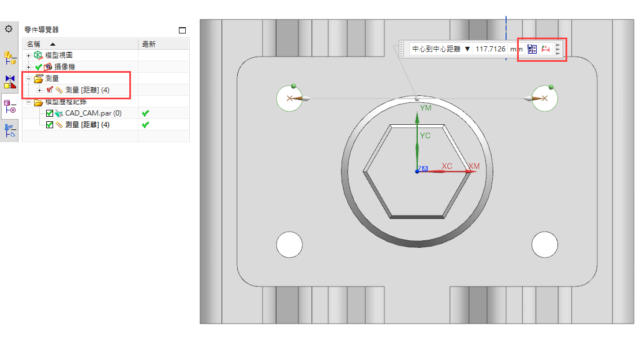This screenshot has height=342, width=644.
Task: Uncheck the CAD_CAM.par (0) checkbox
Action: pos(50,113)
